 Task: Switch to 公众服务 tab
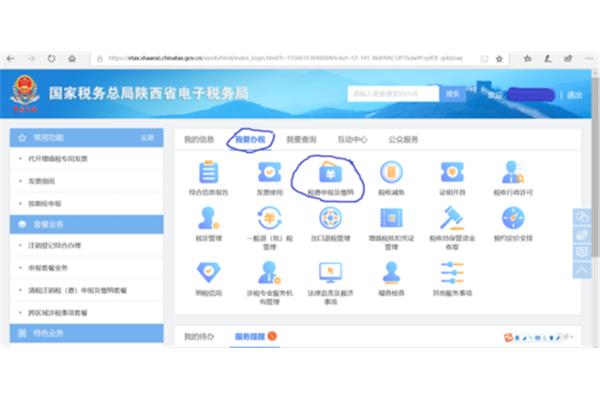[x=403, y=139]
